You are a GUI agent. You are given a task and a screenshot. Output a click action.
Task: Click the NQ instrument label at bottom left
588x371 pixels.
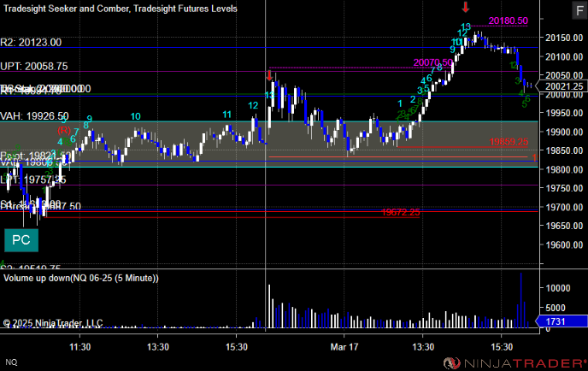(11, 362)
